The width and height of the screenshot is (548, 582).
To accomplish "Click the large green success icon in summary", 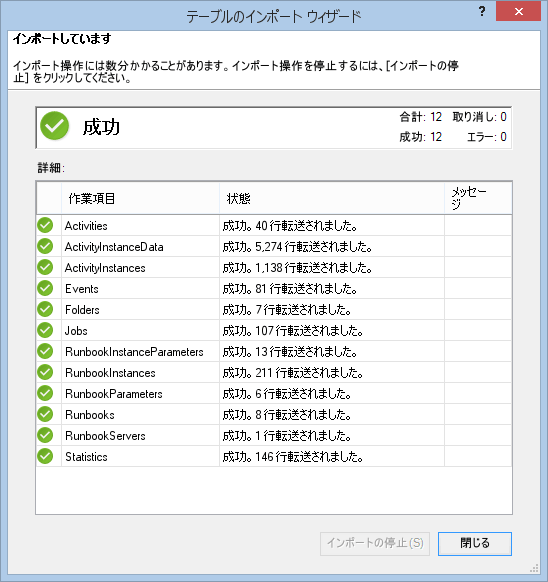I will [x=55, y=126].
